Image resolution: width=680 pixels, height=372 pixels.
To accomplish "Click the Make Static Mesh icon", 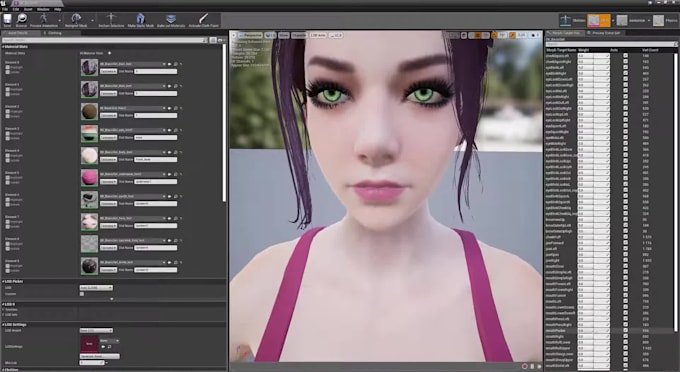I will point(141,20).
